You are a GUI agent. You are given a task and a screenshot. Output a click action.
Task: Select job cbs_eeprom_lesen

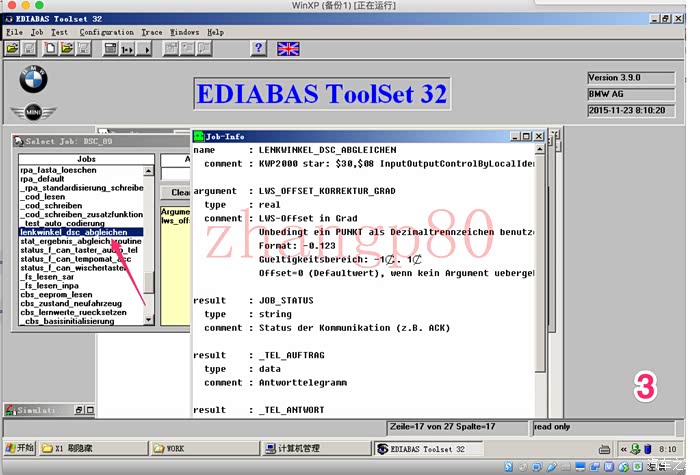pos(57,295)
